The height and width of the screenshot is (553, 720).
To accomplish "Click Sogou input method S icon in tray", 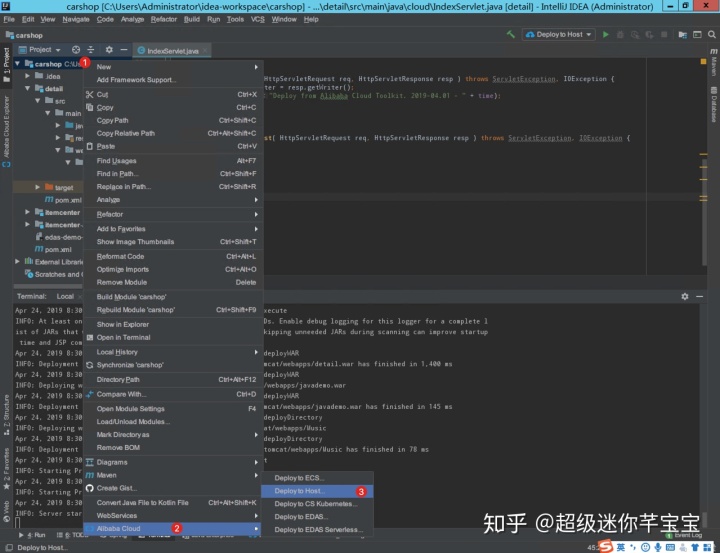I will [605, 546].
